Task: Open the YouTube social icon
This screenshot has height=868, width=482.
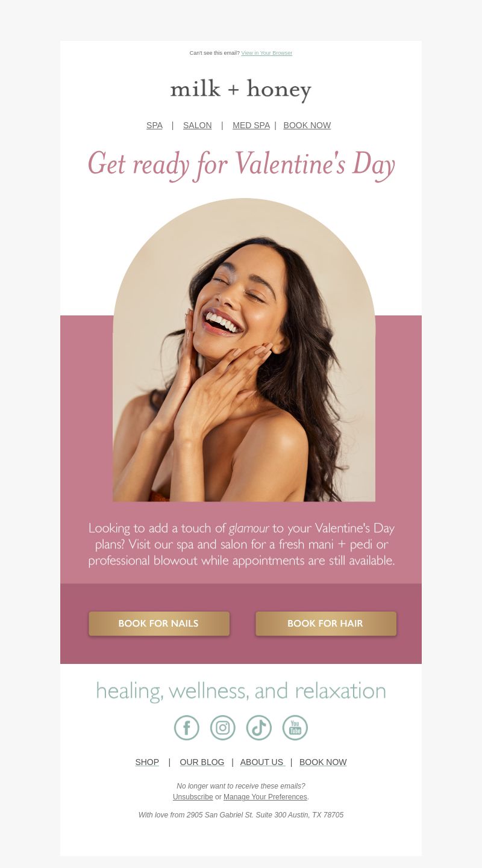Action: point(295,728)
